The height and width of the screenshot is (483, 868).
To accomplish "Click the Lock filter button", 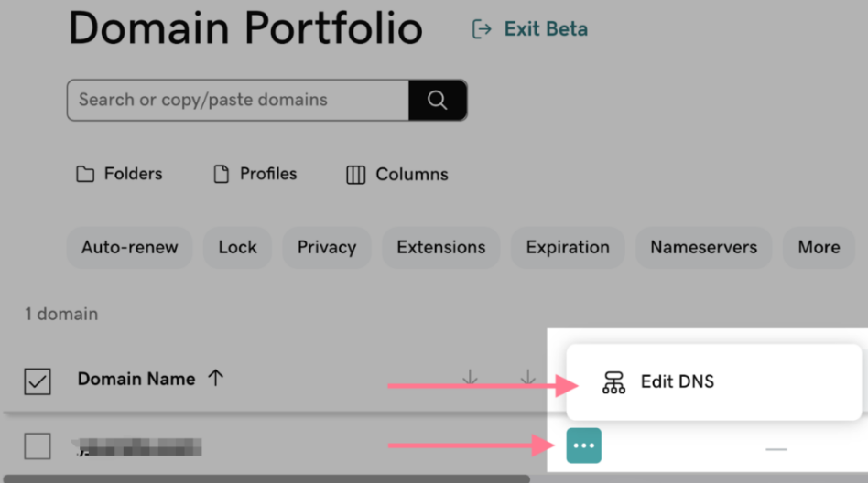I will point(237,248).
